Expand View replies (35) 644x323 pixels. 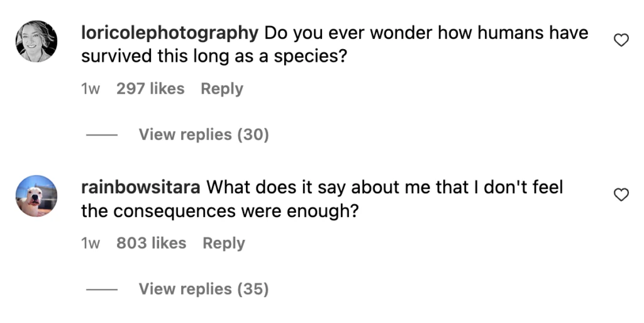203,288
